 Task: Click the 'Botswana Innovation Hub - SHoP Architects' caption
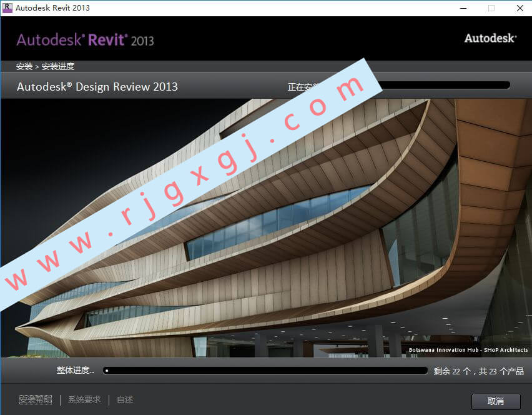pos(468,350)
